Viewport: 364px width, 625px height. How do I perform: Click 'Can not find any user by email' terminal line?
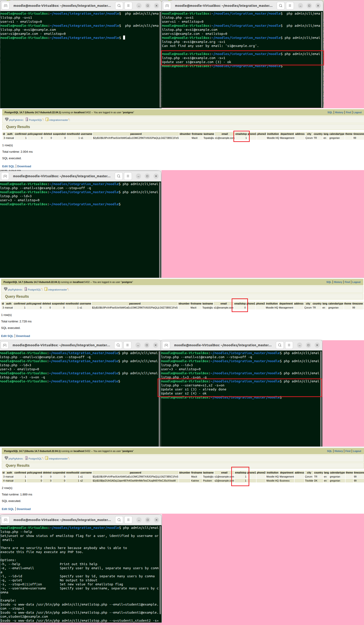tap(210, 46)
